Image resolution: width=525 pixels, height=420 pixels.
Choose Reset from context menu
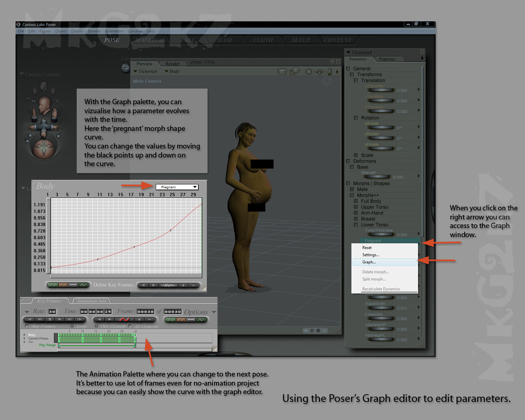[384, 248]
